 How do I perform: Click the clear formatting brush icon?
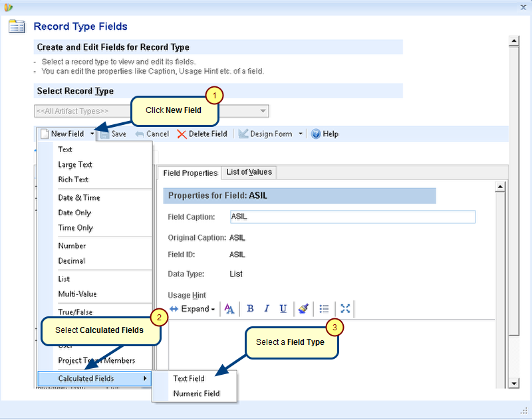tap(303, 309)
